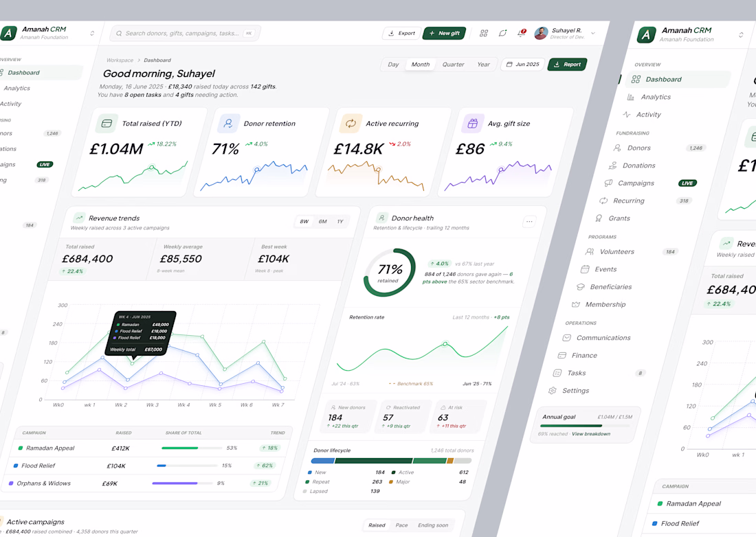Click the Report download button

click(x=568, y=65)
